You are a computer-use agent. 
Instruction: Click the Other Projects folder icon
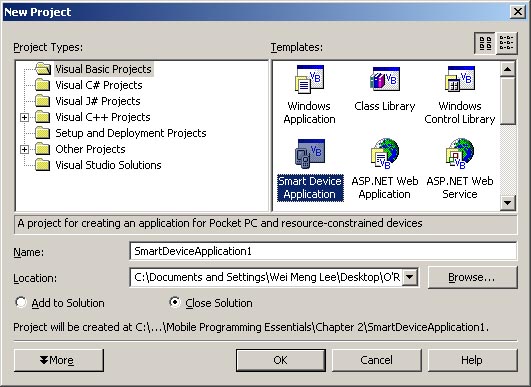click(43, 149)
